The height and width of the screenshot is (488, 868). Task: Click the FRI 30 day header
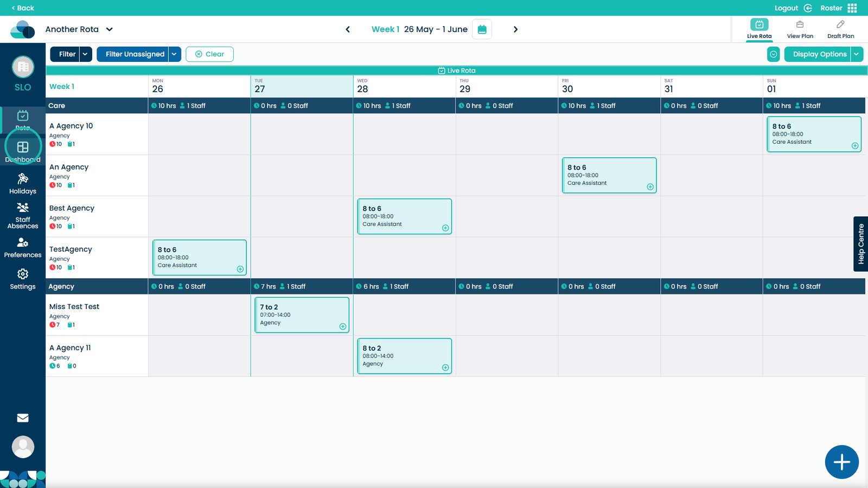click(x=609, y=86)
